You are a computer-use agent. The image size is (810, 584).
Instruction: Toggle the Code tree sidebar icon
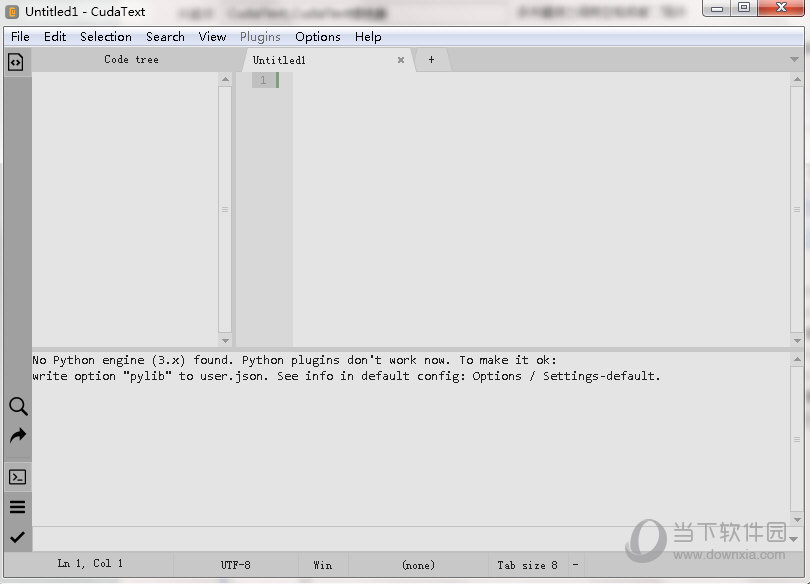(x=15, y=62)
